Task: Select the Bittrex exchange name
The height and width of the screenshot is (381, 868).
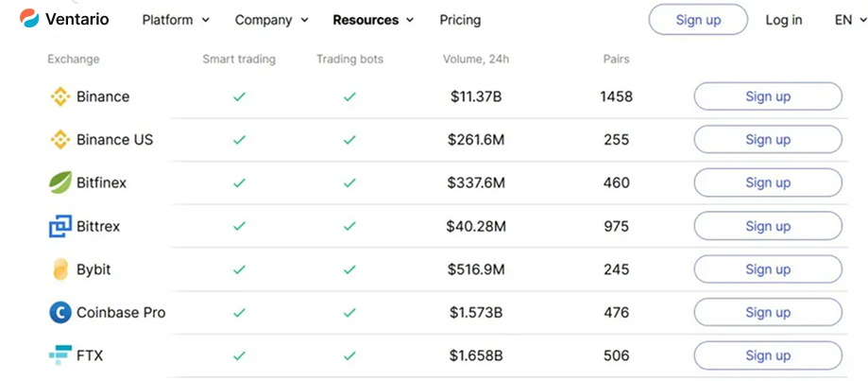Action: click(98, 226)
